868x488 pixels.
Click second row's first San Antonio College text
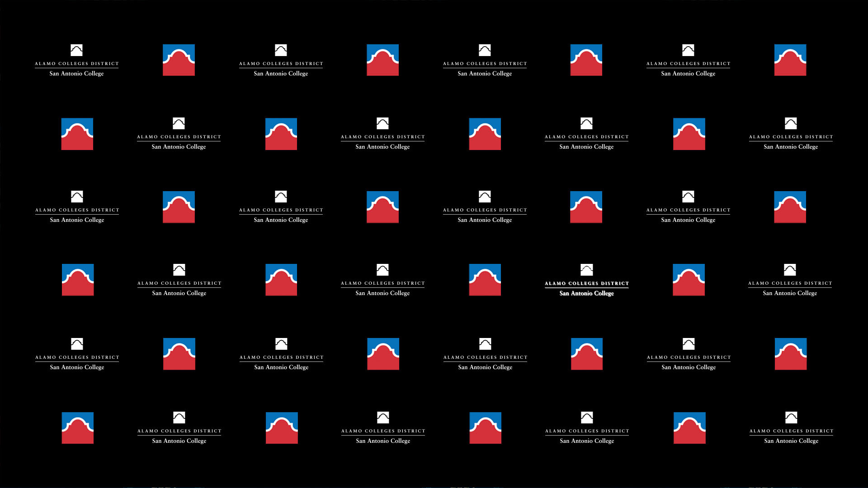179,147
